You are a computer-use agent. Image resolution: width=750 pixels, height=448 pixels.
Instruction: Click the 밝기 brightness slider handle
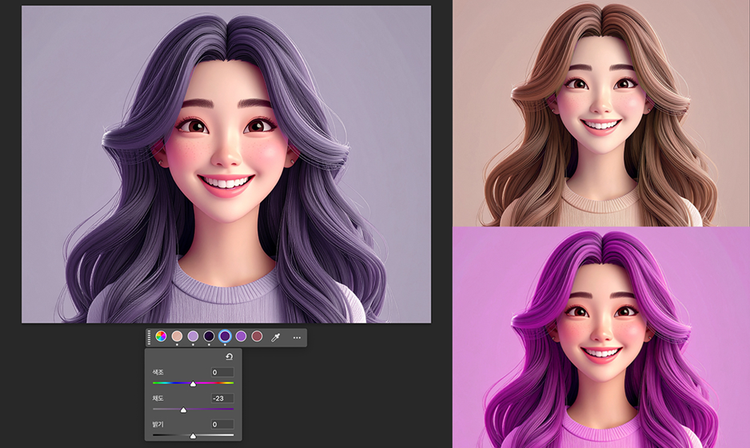[x=193, y=436]
